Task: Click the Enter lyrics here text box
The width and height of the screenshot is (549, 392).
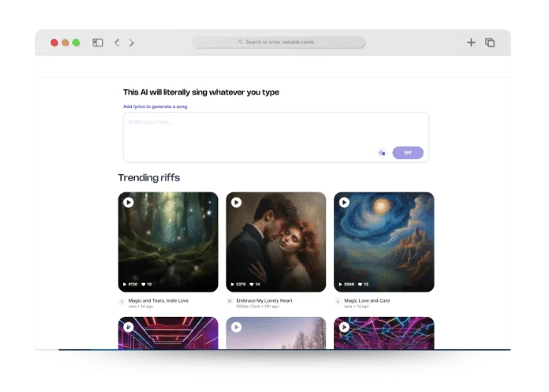Action: 276,137
